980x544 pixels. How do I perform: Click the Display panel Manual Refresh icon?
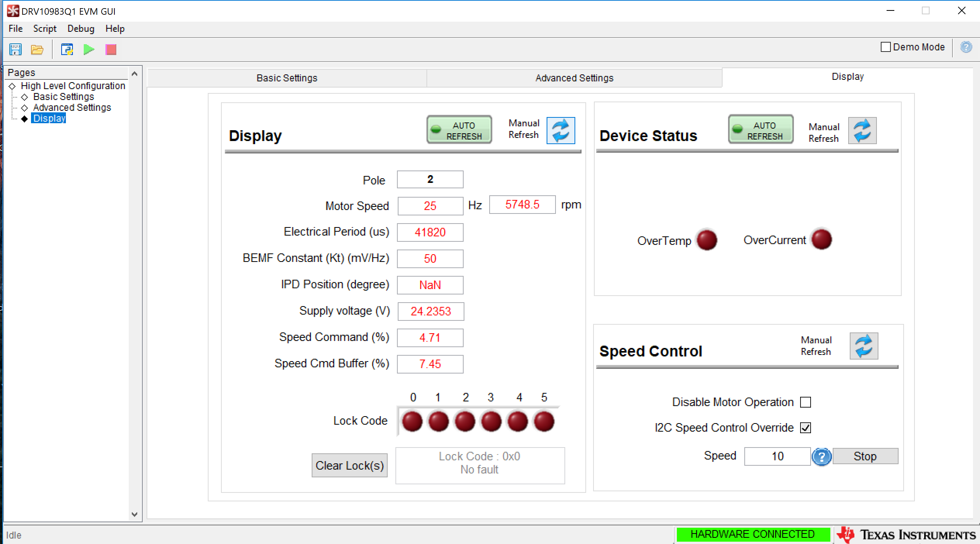(x=561, y=131)
